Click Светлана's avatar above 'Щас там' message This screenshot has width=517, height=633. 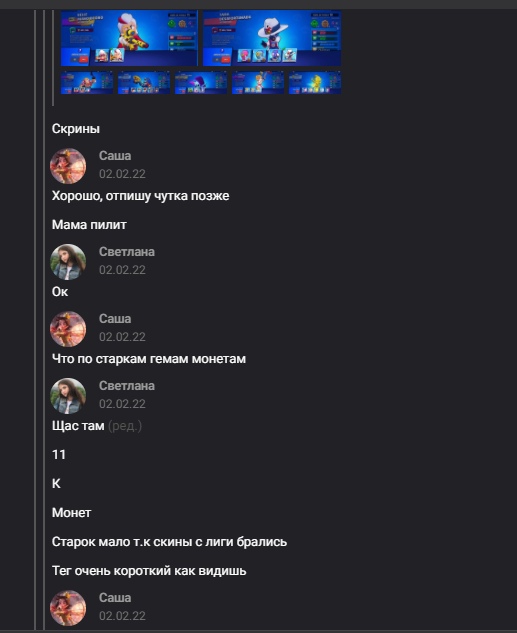coord(68,396)
